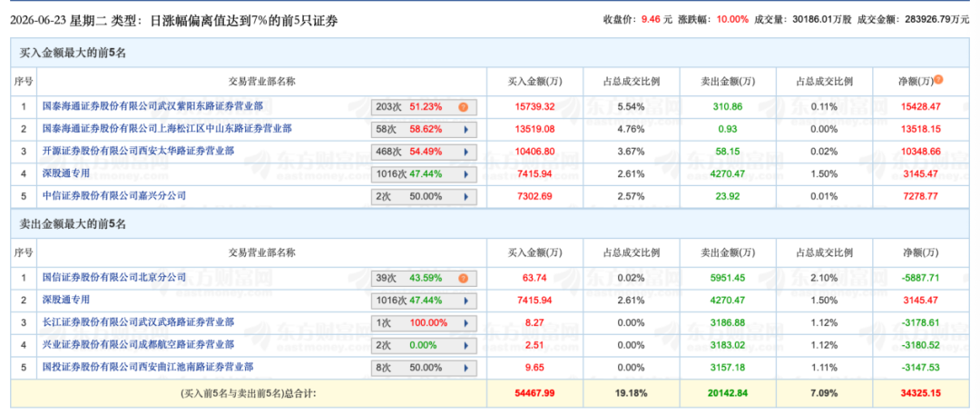The image size is (980, 415).
Task: Expand the 1次 100.00% arrow
Action: pos(465,323)
